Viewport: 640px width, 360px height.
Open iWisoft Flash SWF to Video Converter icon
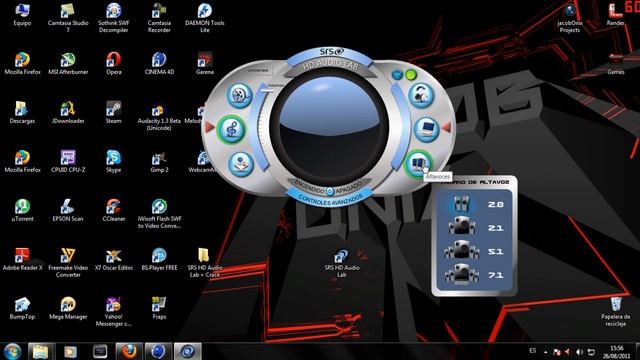pos(159,214)
